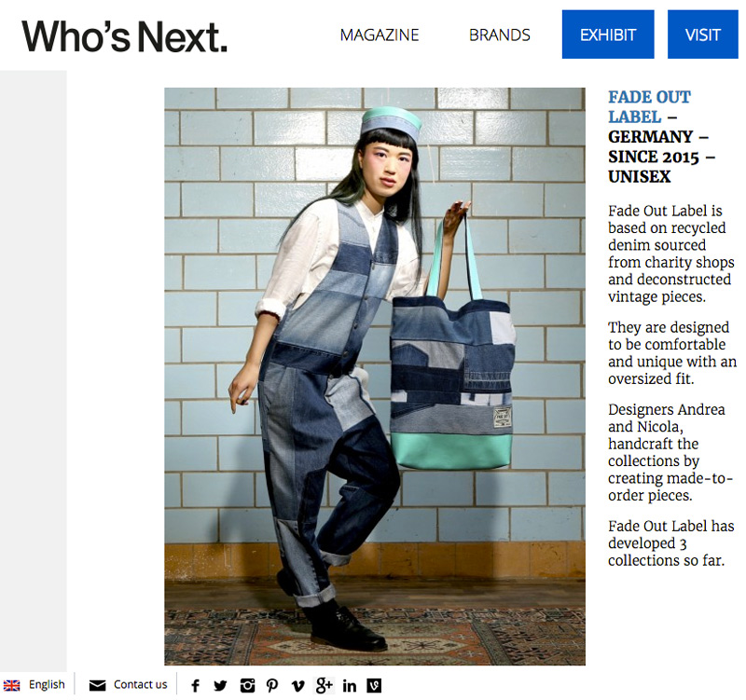Follow the Fade Out Label link
The image size is (746, 700).
pos(649,106)
